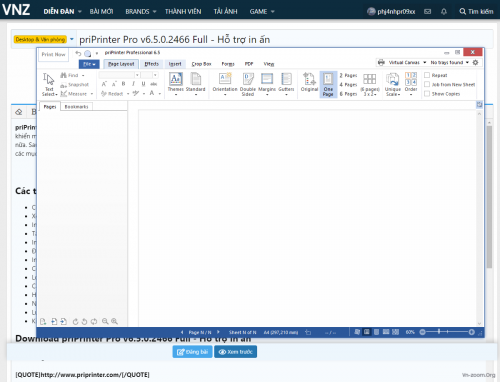This screenshot has height=382, width=500.
Task: Open the Bookmarks panel tab
Action: coord(76,107)
